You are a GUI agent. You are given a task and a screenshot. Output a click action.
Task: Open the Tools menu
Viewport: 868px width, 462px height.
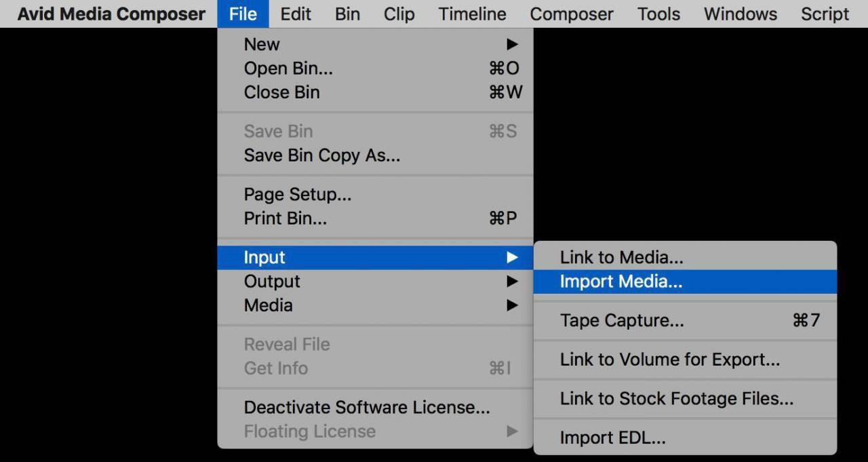click(x=658, y=14)
